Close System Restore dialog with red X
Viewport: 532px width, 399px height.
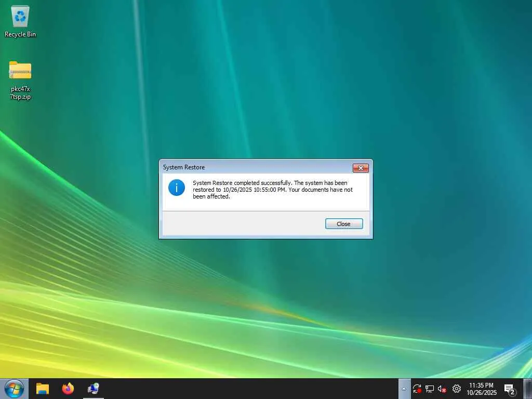(361, 168)
